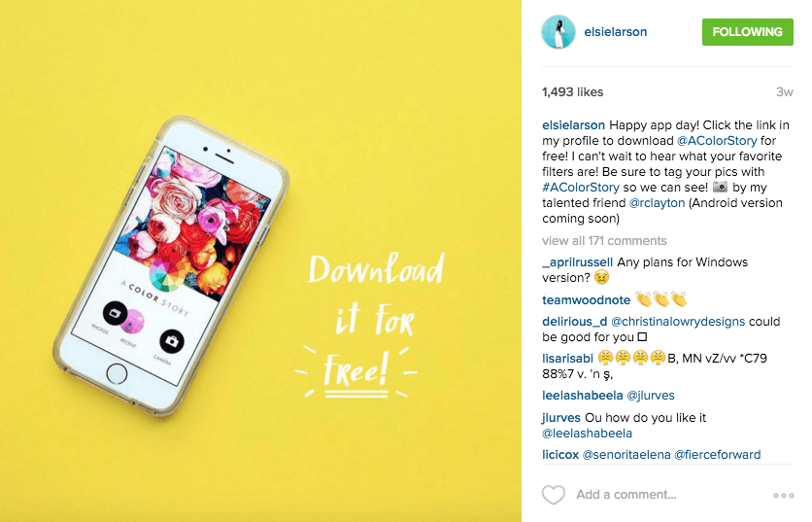
Task: Open elsielarson username in header
Action: click(x=615, y=32)
